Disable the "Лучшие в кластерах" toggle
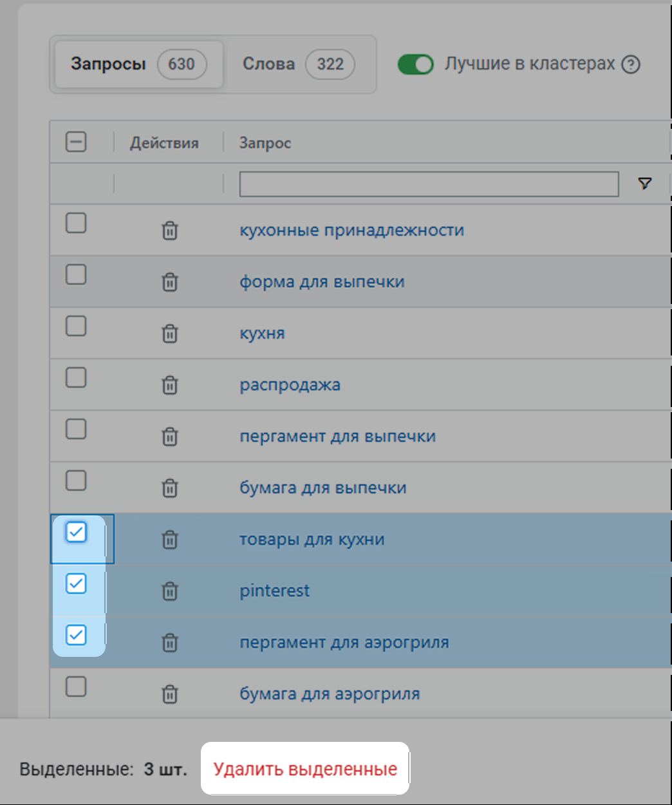 415,64
